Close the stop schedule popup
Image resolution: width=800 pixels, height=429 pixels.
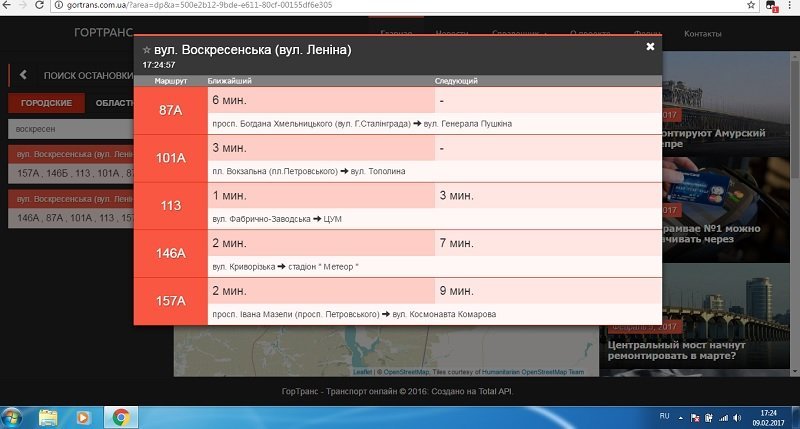pos(650,46)
